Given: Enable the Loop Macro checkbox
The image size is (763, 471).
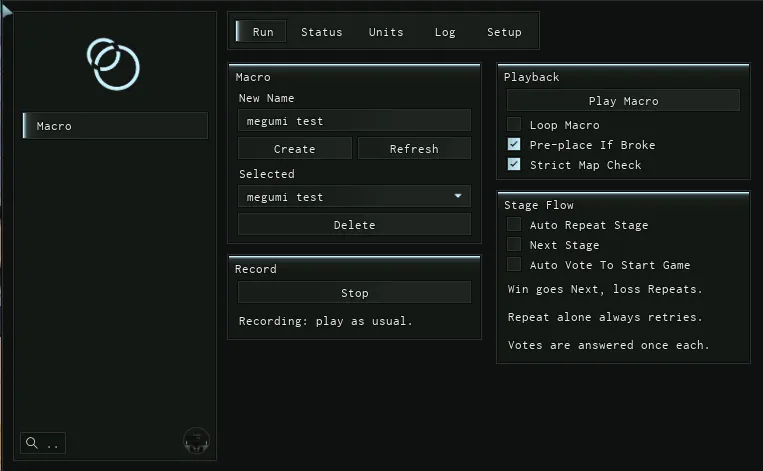Looking at the screenshot, I should (x=514, y=125).
